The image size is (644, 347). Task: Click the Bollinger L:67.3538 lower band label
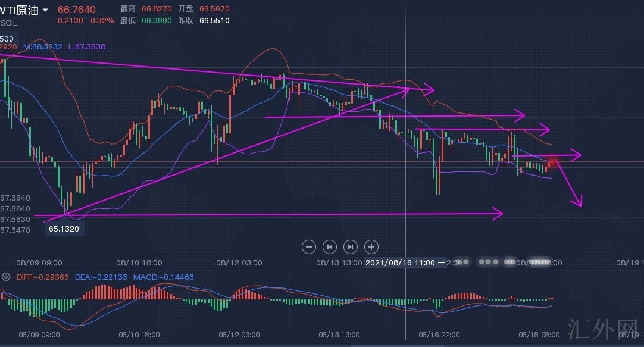tap(86, 46)
